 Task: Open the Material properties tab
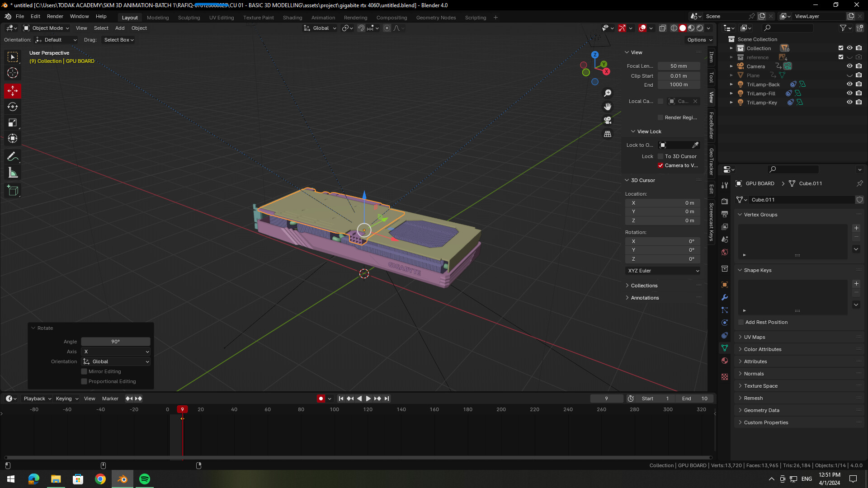(725, 361)
